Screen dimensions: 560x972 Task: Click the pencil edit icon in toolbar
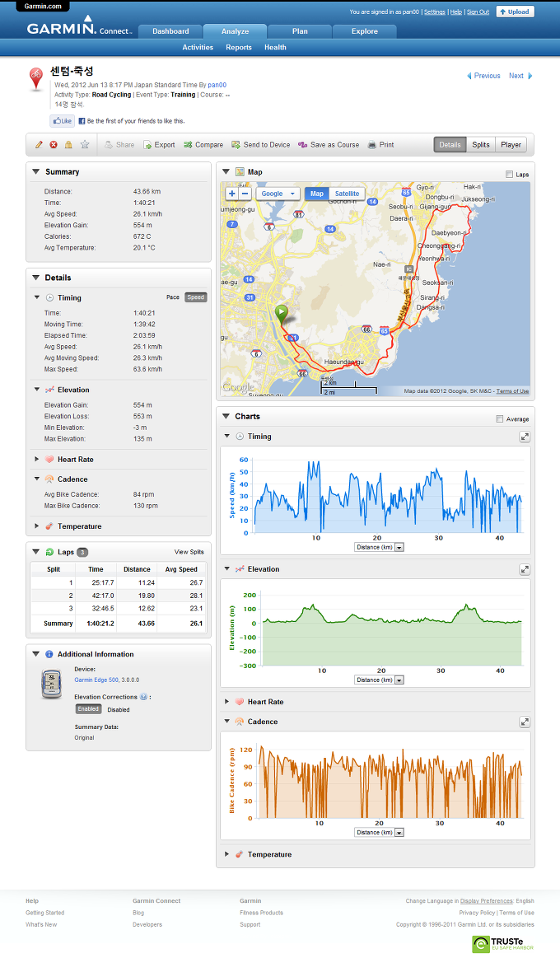tap(39, 144)
